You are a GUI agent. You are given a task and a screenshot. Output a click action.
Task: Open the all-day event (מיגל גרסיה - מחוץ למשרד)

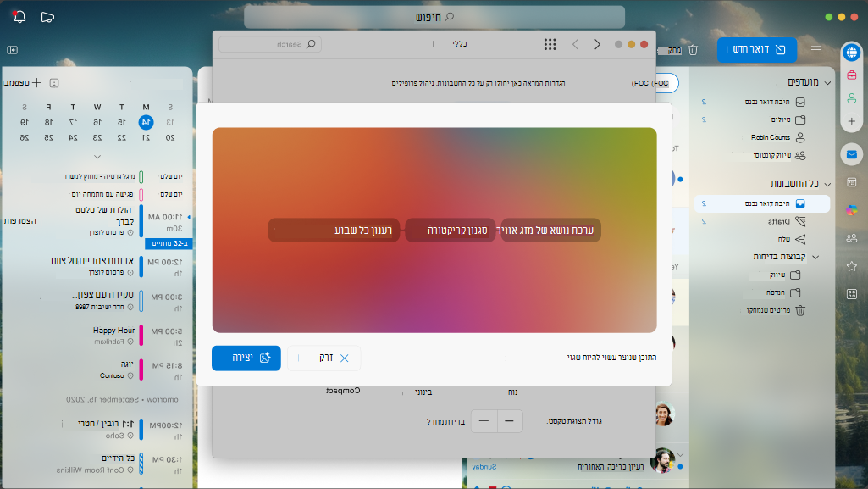point(99,176)
